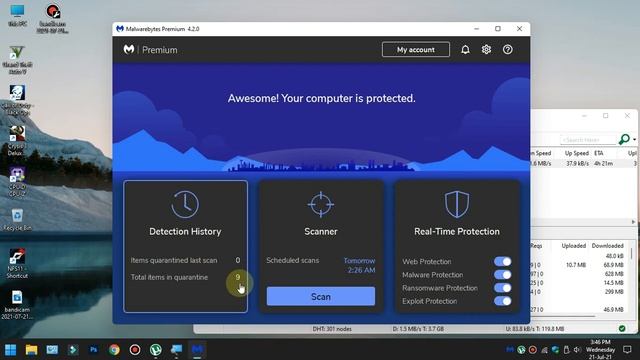Click the Malware Protection label

[x=432, y=275]
